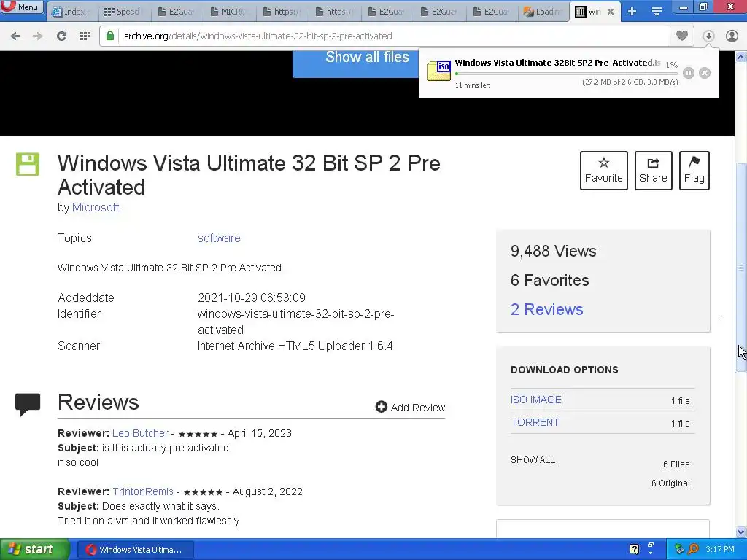Click the ISO file icon in download popup
The image size is (747, 560).
click(438, 71)
